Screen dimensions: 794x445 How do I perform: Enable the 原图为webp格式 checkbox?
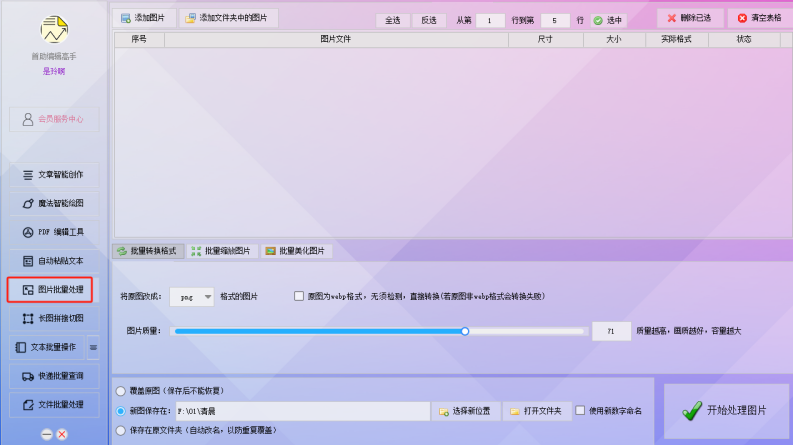pyautogui.click(x=299, y=296)
